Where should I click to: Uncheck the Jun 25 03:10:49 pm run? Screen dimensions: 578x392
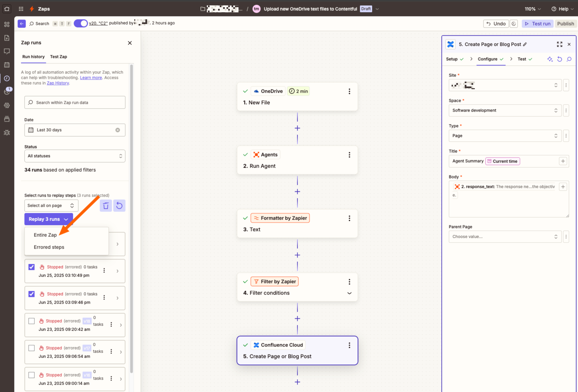tap(31, 267)
